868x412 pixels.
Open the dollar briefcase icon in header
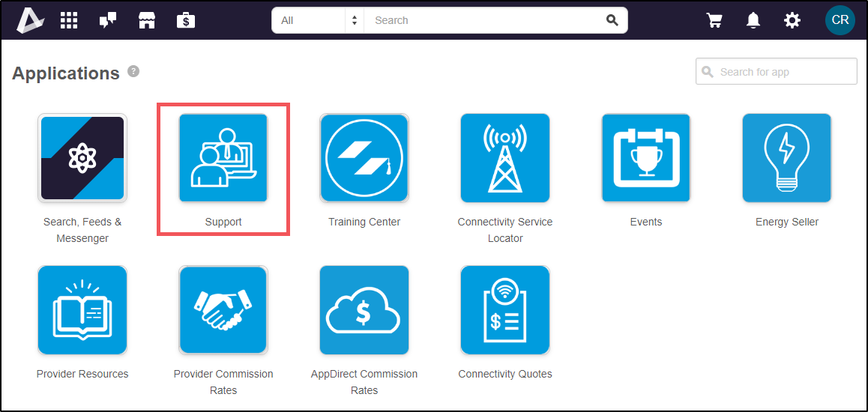pos(186,20)
